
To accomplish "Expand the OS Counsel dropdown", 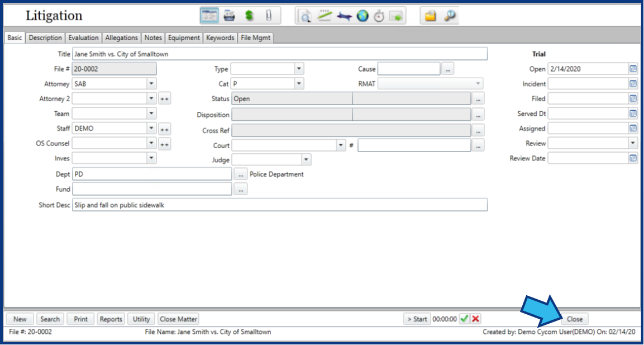I will click(x=151, y=143).
